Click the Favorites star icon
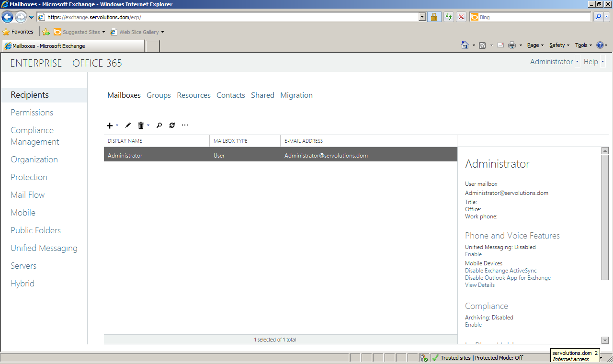 coord(6,32)
